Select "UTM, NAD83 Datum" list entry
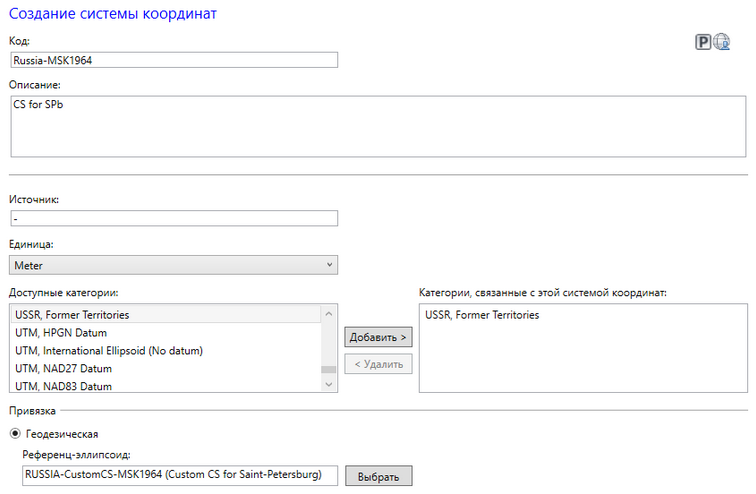 [x=63, y=386]
